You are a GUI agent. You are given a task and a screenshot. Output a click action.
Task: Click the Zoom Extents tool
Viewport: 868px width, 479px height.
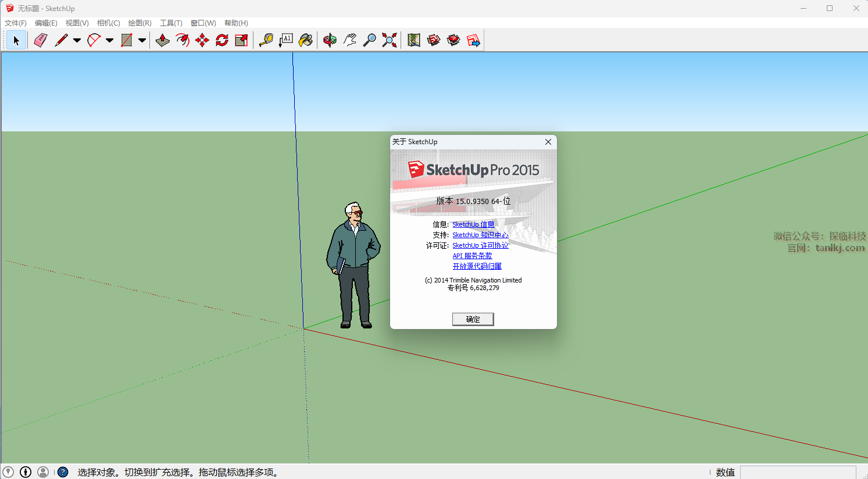coord(390,40)
